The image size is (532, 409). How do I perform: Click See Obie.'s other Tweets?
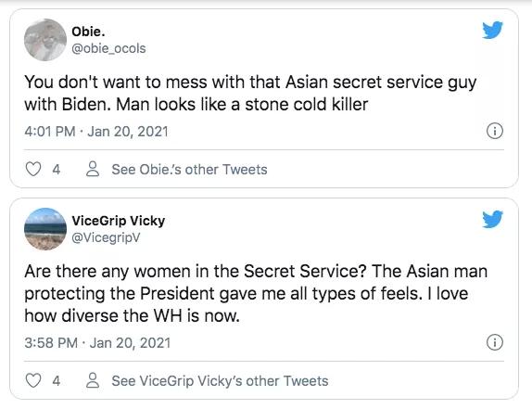190,170
